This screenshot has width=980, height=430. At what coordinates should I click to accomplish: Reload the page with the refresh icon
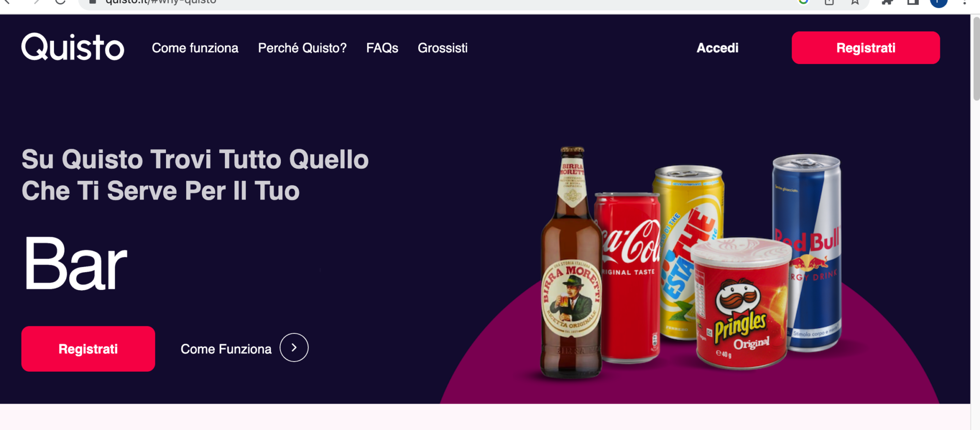pyautogui.click(x=60, y=2)
